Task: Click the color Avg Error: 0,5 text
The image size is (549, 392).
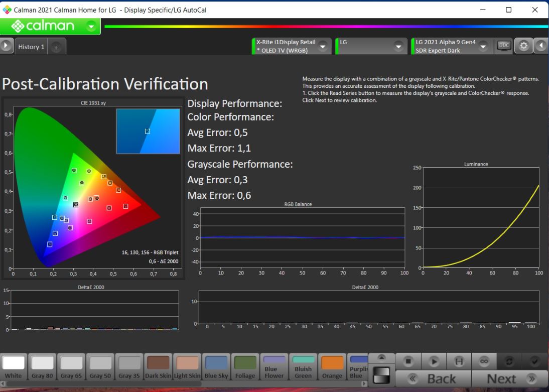Action: click(x=217, y=133)
